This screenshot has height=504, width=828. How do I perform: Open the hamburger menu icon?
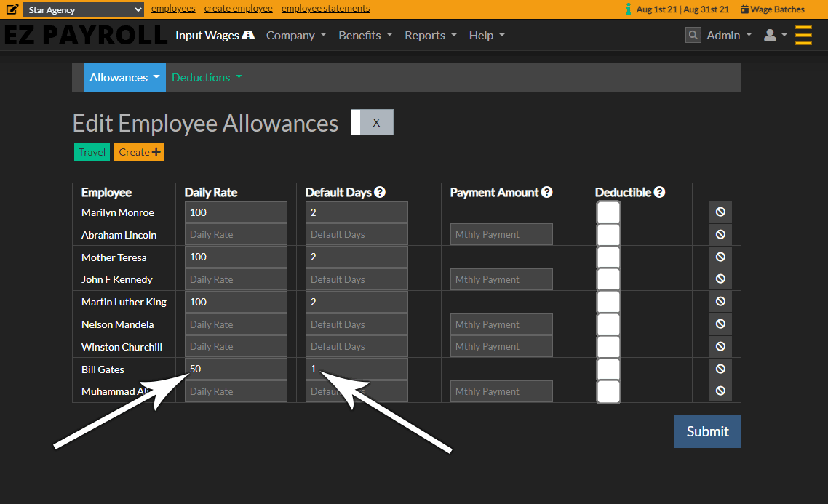(803, 34)
